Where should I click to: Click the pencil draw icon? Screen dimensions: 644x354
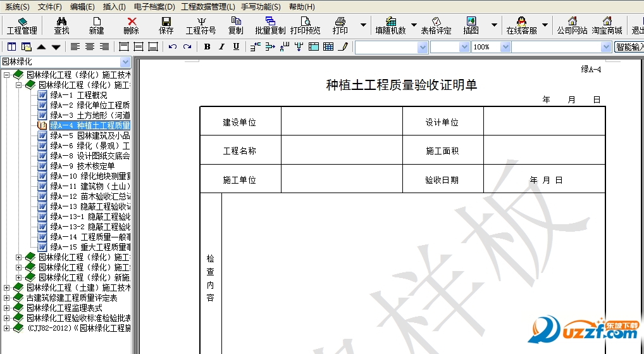[344, 47]
